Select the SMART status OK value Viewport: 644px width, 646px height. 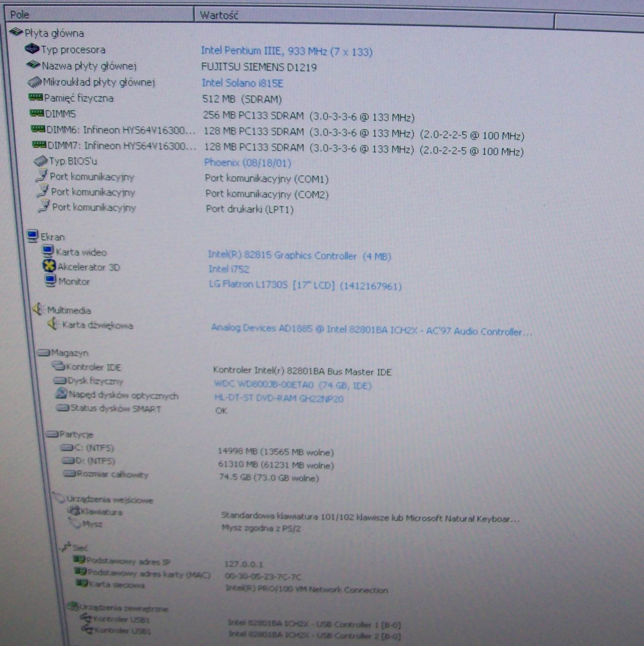(221, 411)
